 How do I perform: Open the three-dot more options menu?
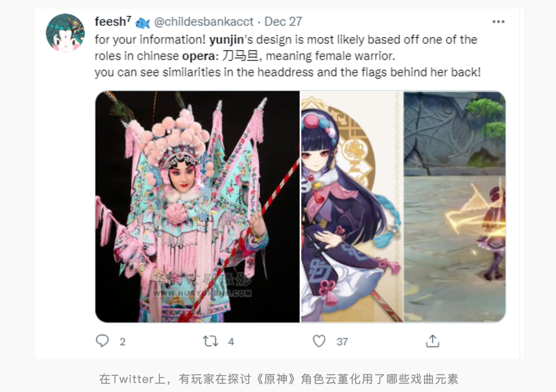(x=498, y=22)
